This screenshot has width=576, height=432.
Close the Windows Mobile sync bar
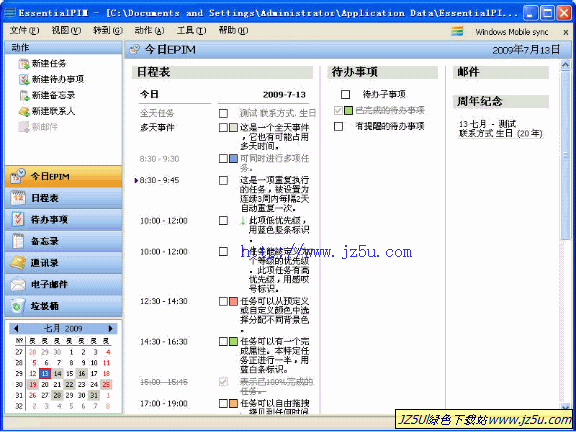(566, 32)
